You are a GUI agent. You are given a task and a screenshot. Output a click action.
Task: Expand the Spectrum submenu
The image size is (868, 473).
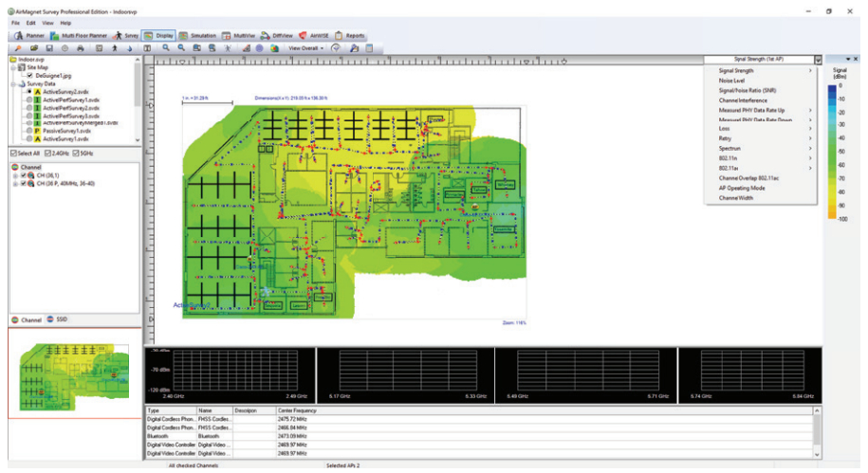tap(761, 149)
